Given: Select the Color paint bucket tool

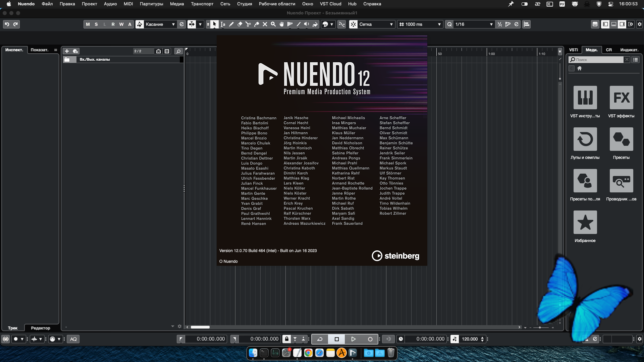Looking at the screenshot, I should pyautogui.click(x=315, y=24).
